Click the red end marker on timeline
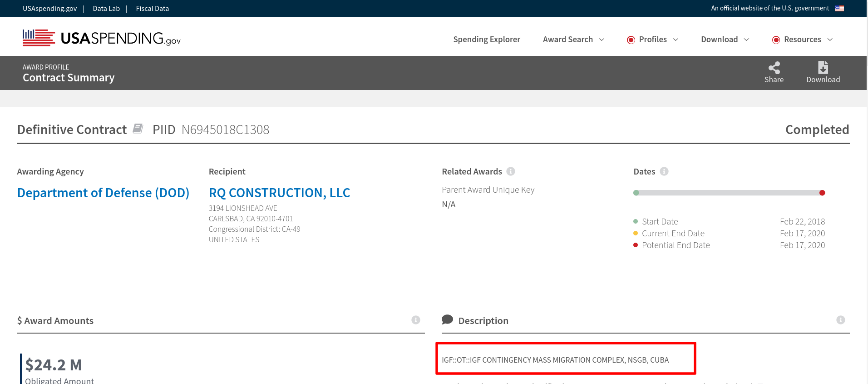The width and height of the screenshot is (868, 384). coord(822,193)
